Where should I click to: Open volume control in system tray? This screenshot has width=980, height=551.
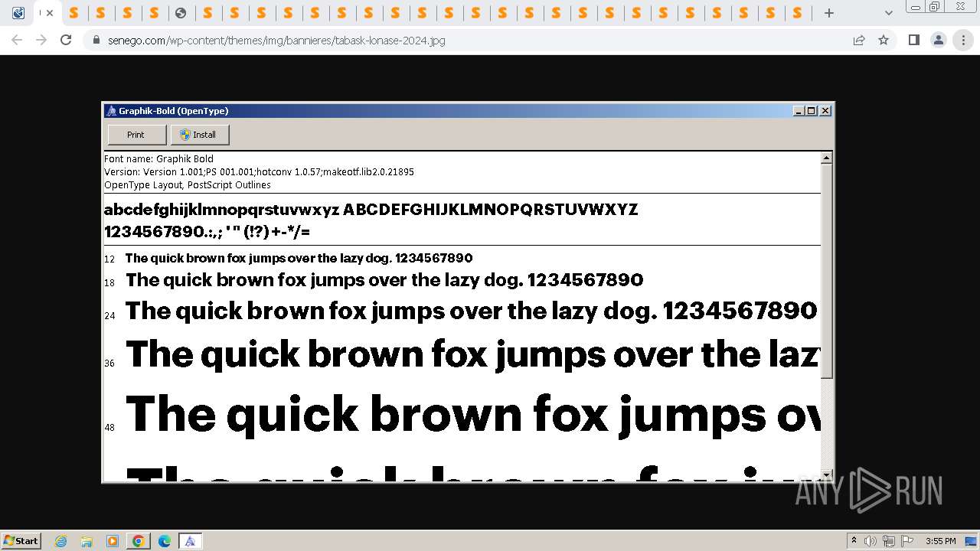(871, 541)
